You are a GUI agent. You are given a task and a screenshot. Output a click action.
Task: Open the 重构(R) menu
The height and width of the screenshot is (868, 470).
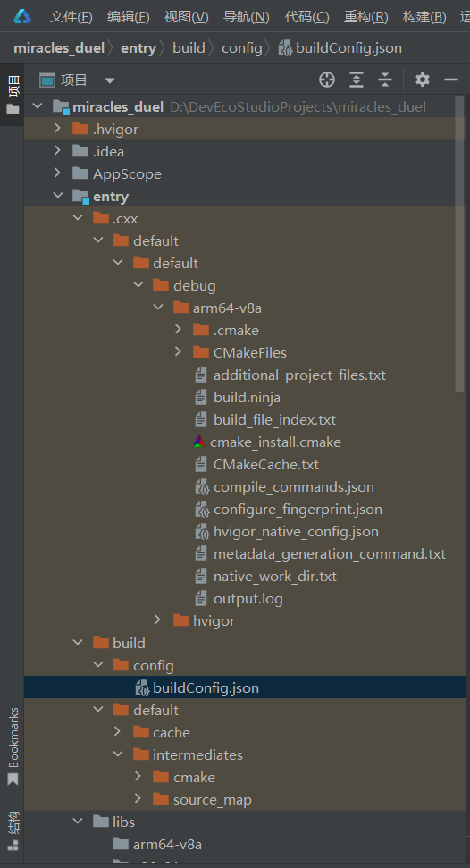point(366,17)
